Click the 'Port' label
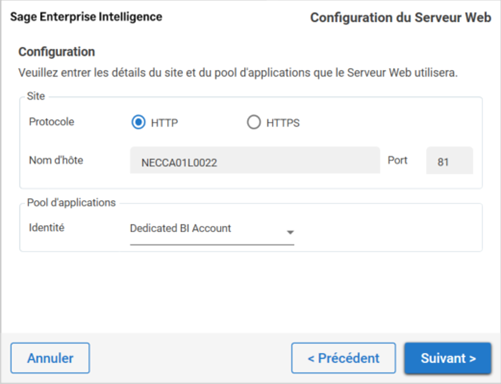Screen dimensions: 501x384 point(397,160)
